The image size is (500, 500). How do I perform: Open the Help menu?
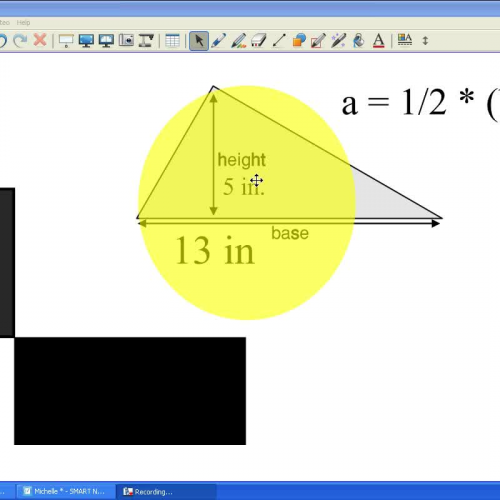[x=23, y=23]
